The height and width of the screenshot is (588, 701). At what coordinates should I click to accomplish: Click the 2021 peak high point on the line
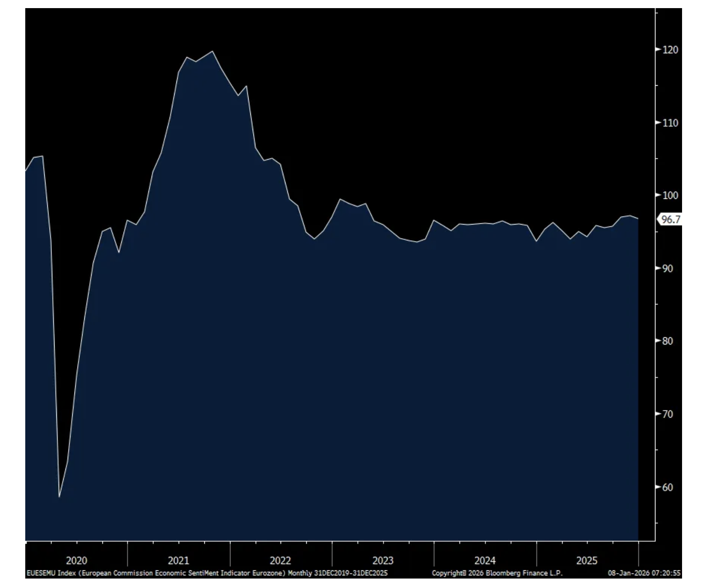coord(212,51)
